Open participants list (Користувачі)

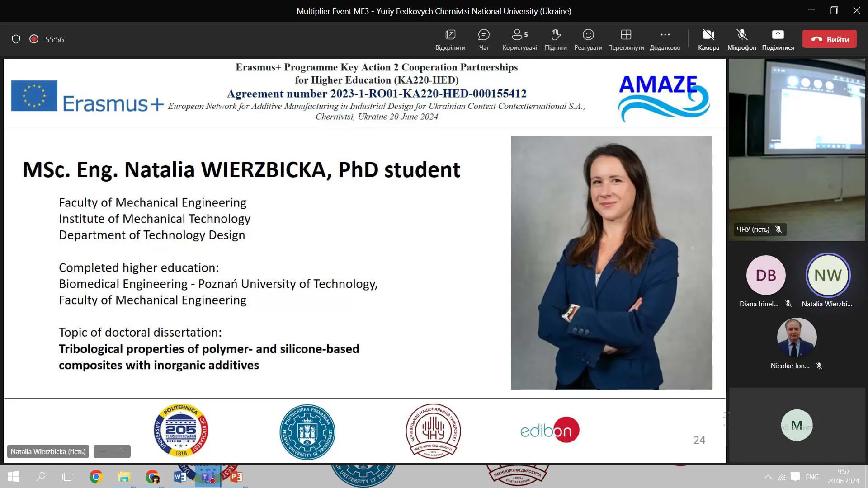pyautogui.click(x=519, y=39)
